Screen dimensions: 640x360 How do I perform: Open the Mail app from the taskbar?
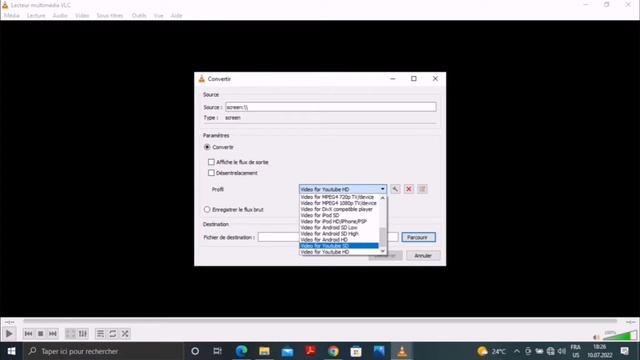(287, 351)
